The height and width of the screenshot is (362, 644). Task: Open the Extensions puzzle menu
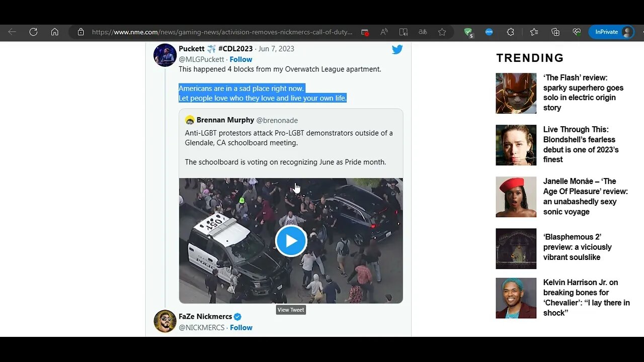pos(511,32)
